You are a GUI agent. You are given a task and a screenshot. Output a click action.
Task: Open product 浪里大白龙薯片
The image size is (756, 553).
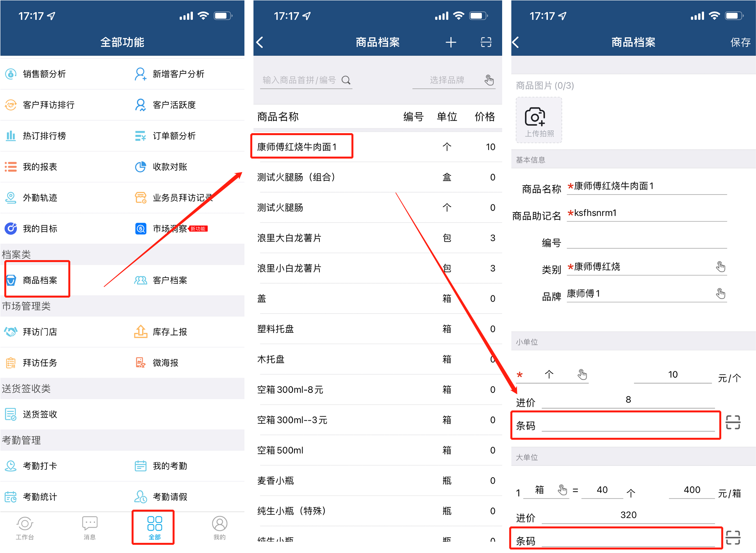point(378,238)
